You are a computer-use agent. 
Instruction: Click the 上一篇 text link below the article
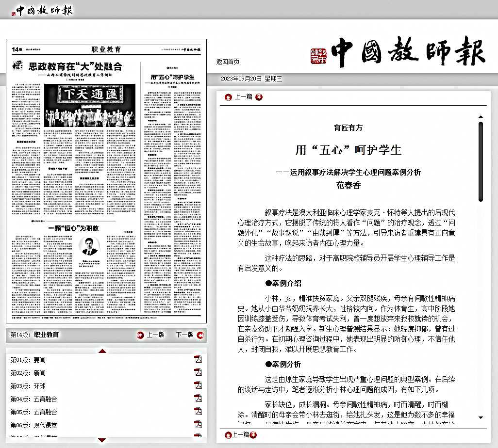(240, 435)
